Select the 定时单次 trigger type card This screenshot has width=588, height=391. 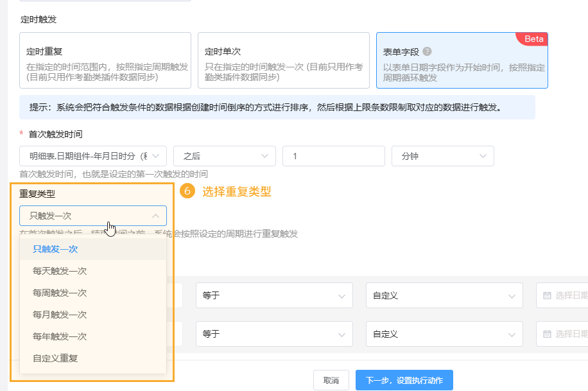tap(283, 60)
